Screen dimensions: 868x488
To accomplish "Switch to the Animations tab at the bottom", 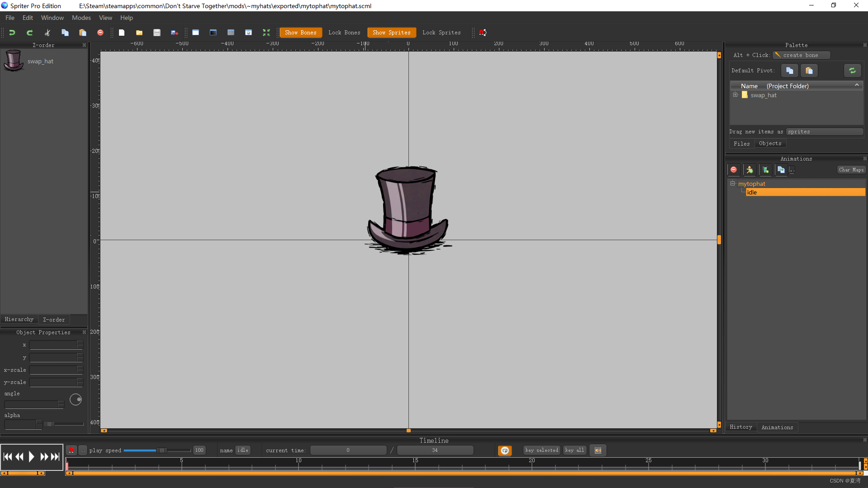I will click(777, 427).
